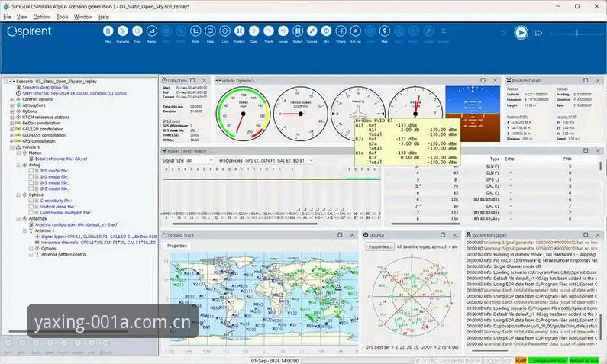Open the Help menu
The image size is (607, 364).
pos(104,17)
